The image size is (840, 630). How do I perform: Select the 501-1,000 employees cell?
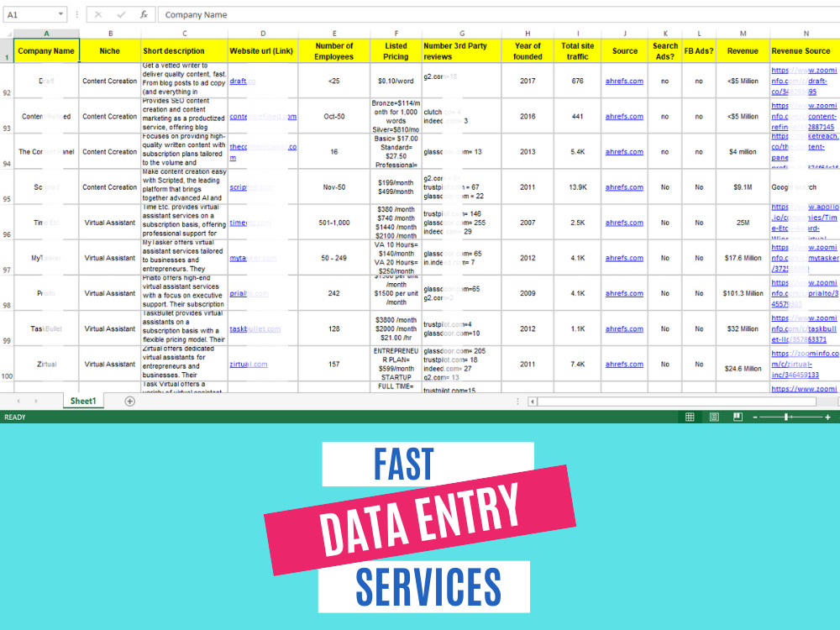(x=334, y=223)
